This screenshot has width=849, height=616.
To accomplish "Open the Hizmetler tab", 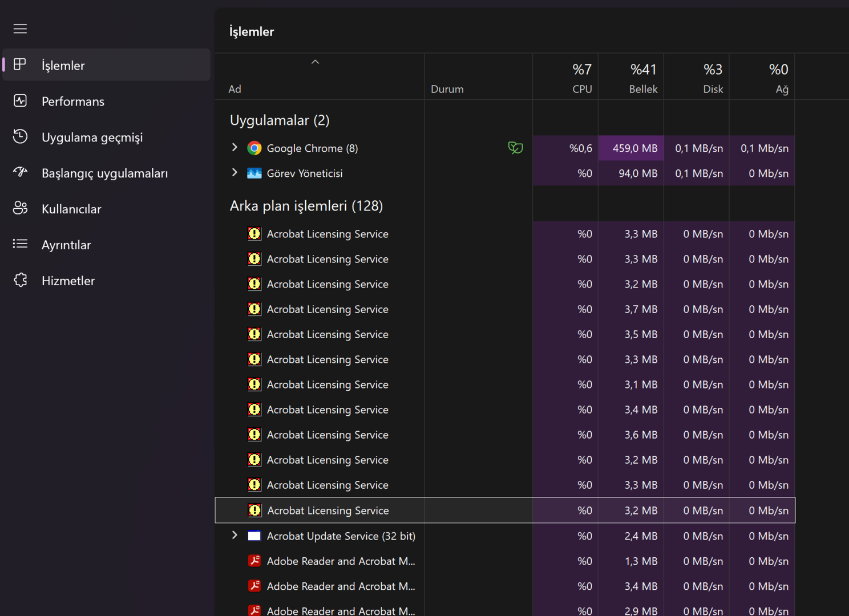I will pyautogui.click(x=107, y=280).
